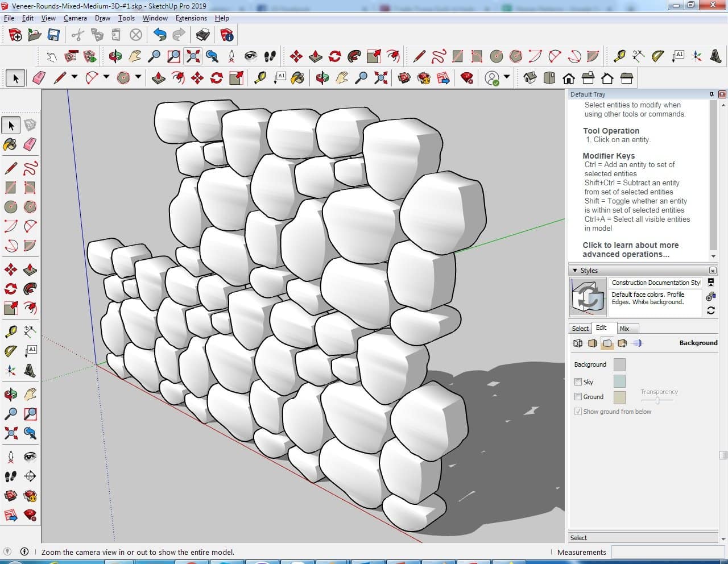Activate the Push/Pull tool in left toolbar
The image size is (728, 564).
(x=30, y=269)
